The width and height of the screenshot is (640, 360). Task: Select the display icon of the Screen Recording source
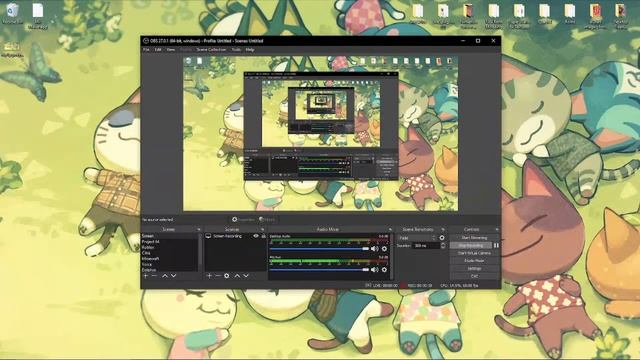[x=208, y=236]
